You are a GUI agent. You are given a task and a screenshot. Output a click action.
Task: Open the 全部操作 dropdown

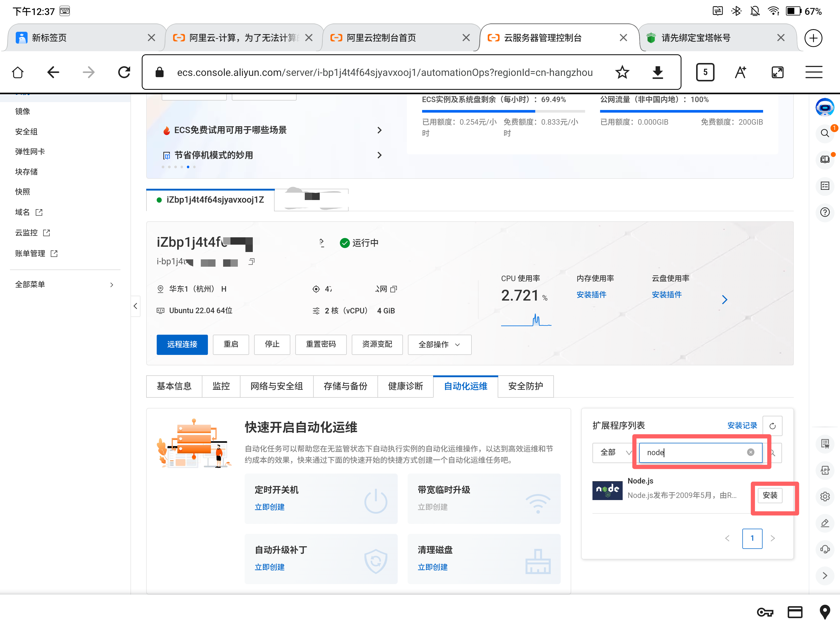coord(439,344)
